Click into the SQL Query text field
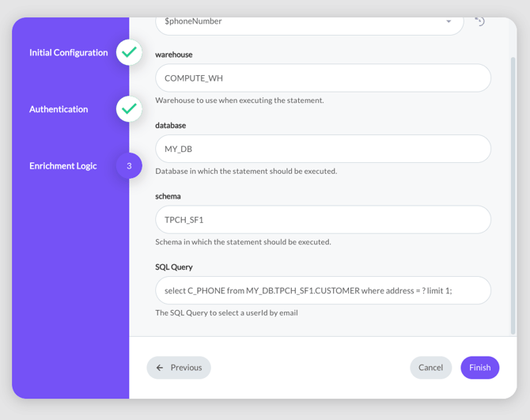 pos(323,290)
